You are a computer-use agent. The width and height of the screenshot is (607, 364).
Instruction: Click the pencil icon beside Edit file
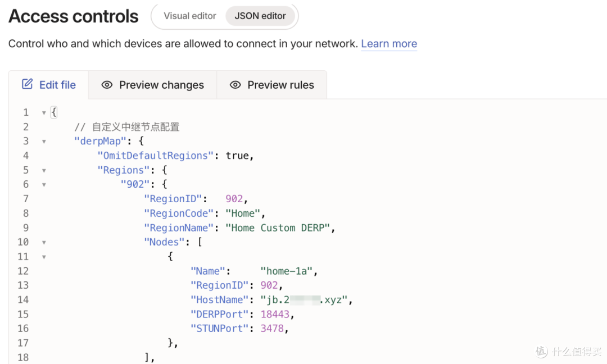click(27, 84)
